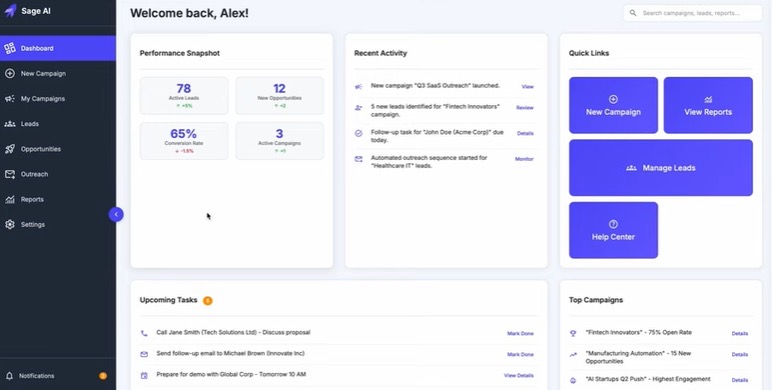Image resolution: width=772 pixels, height=390 pixels.
Task: Go to Leads people icon
Action: click(x=10, y=124)
